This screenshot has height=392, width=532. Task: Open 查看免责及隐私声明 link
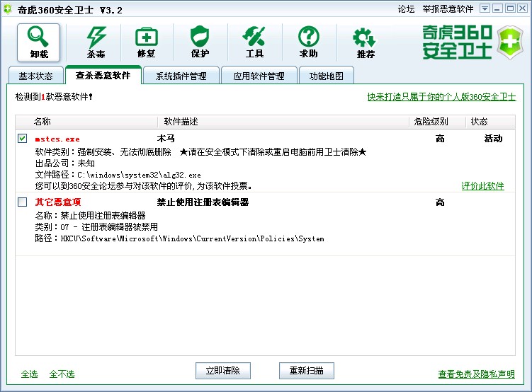[x=476, y=374]
